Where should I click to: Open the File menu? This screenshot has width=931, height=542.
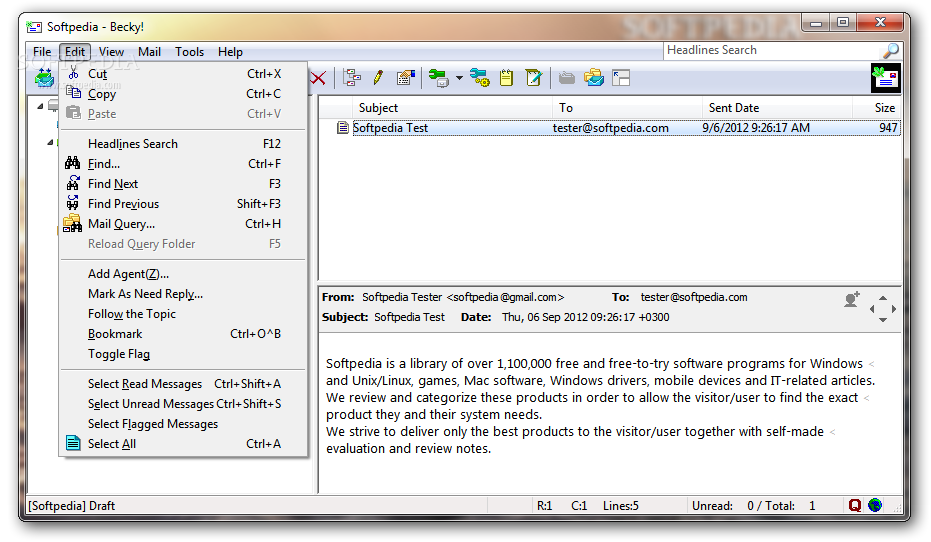tap(42, 52)
